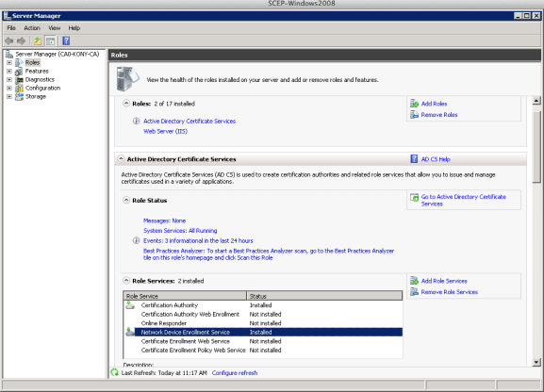Click the Certification Authority installed icon
The width and height of the screenshot is (544, 392).
(x=130, y=305)
